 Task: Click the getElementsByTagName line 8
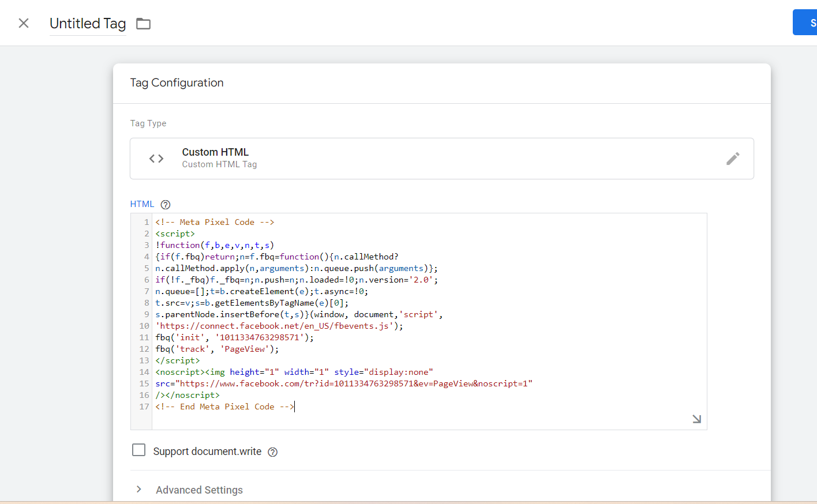pos(252,303)
